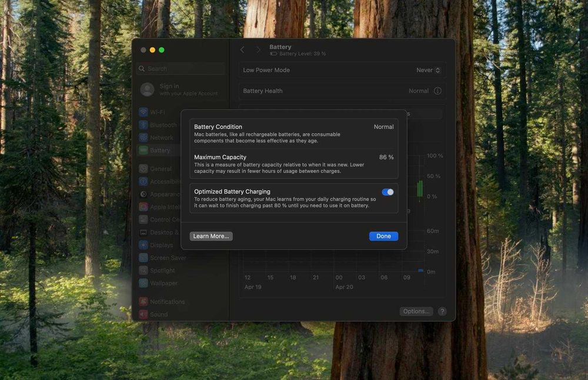Go back with the left chevron
Viewport: 588px width, 380px height.
tap(242, 50)
